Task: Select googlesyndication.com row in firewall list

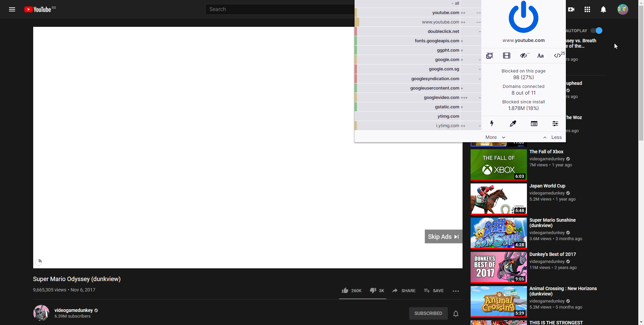Action: point(418,78)
